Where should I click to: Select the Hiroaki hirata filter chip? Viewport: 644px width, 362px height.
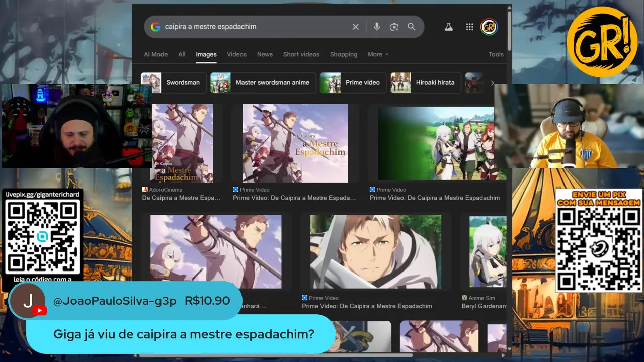(425, 82)
